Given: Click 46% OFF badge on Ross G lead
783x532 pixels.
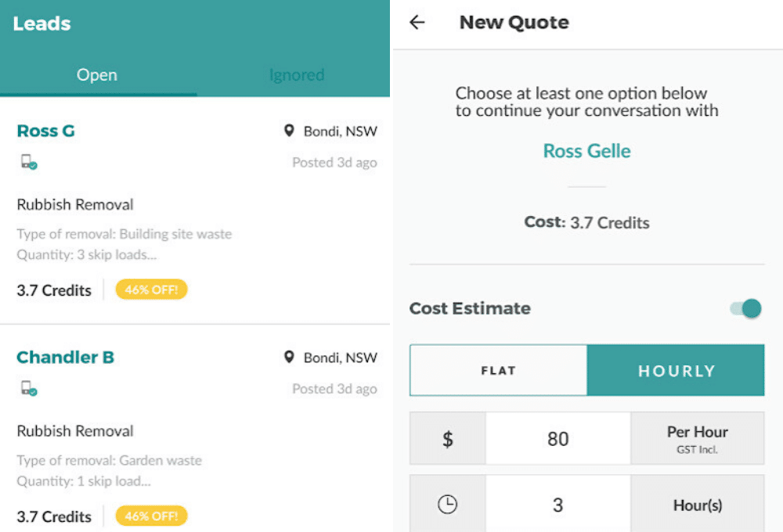Looking at the screenshot, I should pos(151,289).
